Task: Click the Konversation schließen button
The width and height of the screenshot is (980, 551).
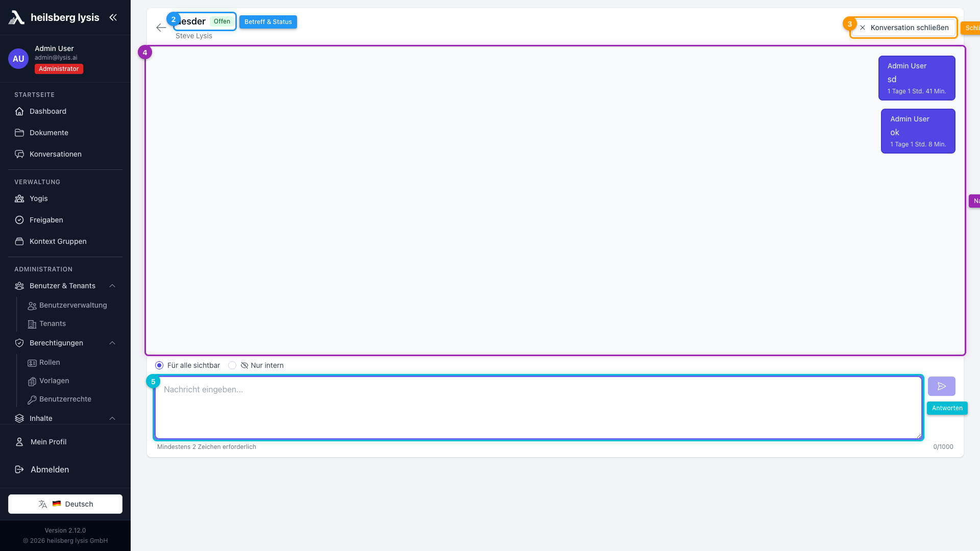Action: [x=903, y=28]
